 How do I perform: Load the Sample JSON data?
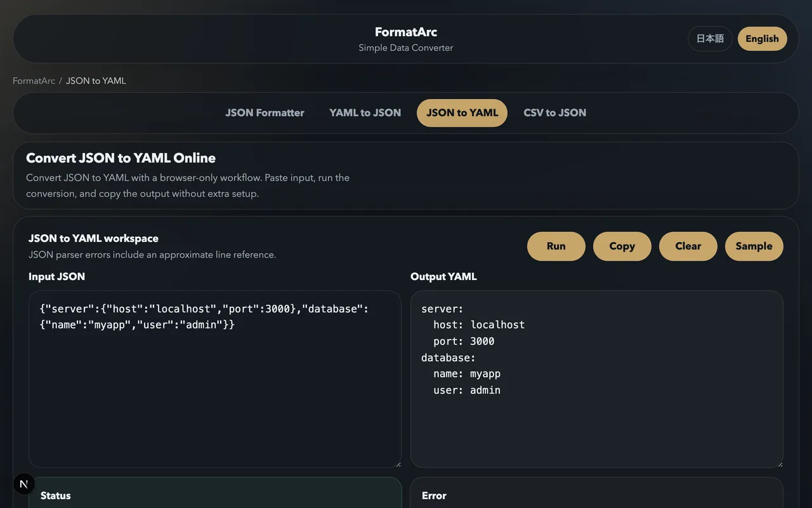[x=754, y=246]
